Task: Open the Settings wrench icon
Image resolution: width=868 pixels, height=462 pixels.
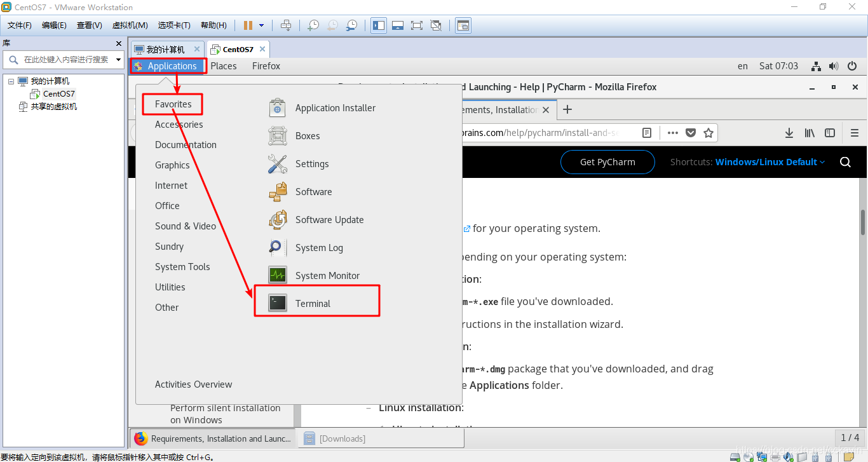Action: [278, 164]
